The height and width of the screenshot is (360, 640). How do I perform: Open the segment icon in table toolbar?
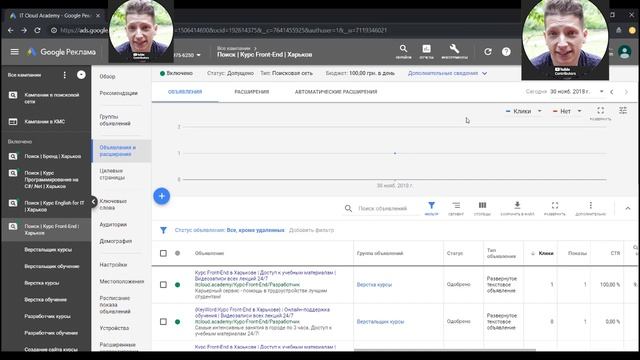[x=456, y=205]
